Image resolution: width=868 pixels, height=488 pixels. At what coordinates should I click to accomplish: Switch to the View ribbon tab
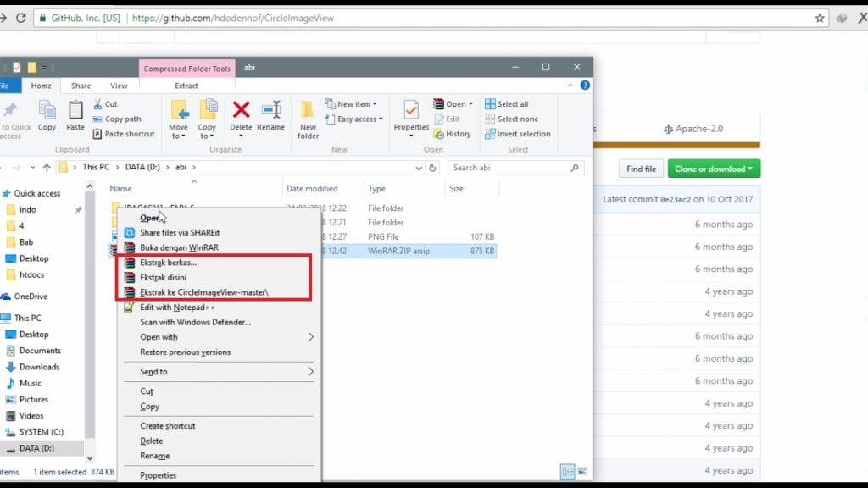click(119, 86)
